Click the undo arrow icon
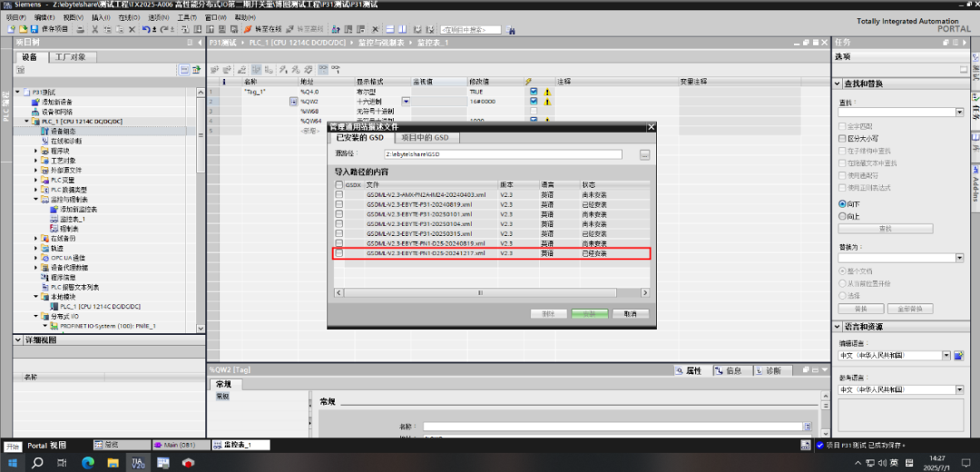980x472 pixels. (145, 29)
